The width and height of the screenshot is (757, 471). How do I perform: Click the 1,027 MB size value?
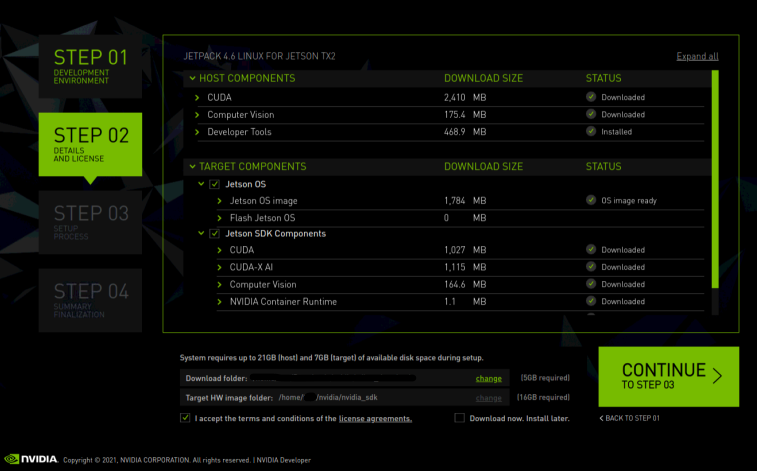tap(465, 250)
